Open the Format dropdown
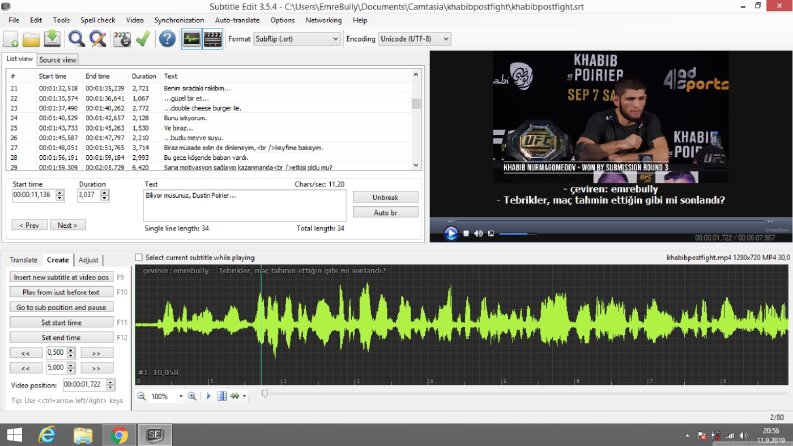 (296, 39)
